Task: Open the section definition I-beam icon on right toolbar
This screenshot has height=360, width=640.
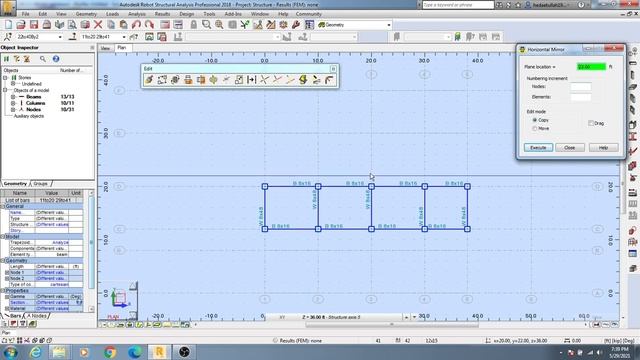Action: [633, 137]
